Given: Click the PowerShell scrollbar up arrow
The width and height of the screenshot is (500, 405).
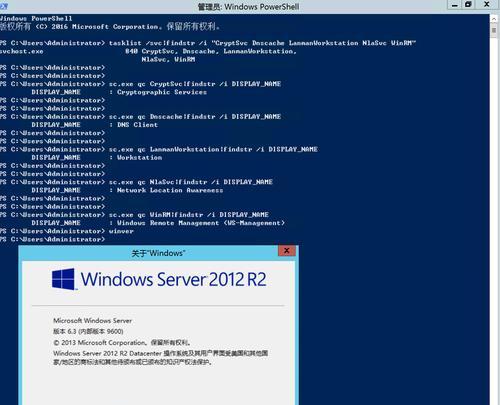Looking at the screenshot, I should pyautogui.click(x=494, y=19).
